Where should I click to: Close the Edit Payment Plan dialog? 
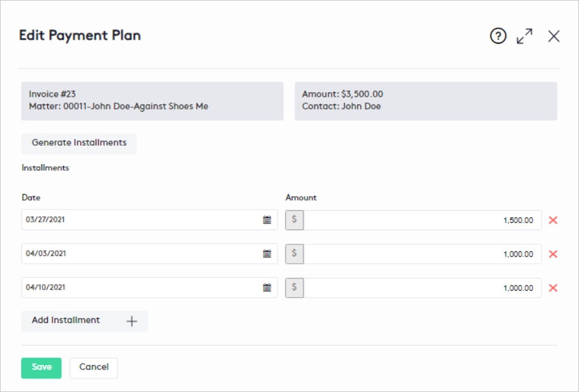tap(553, 36)
